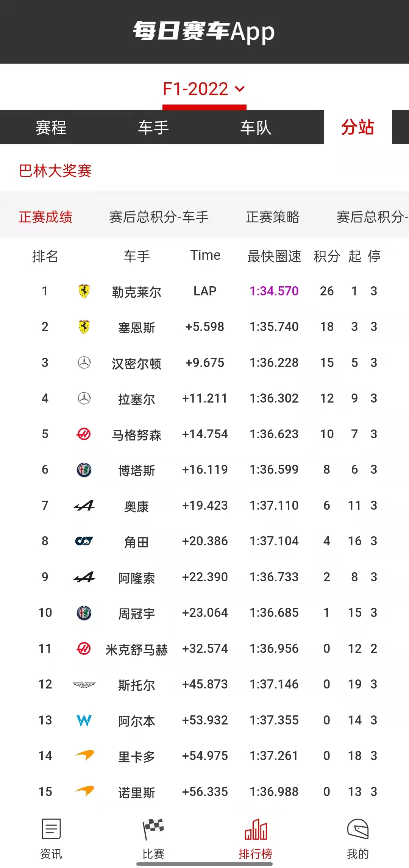Show 赛后总积分-车手 standings

click(x=159, y=217)
